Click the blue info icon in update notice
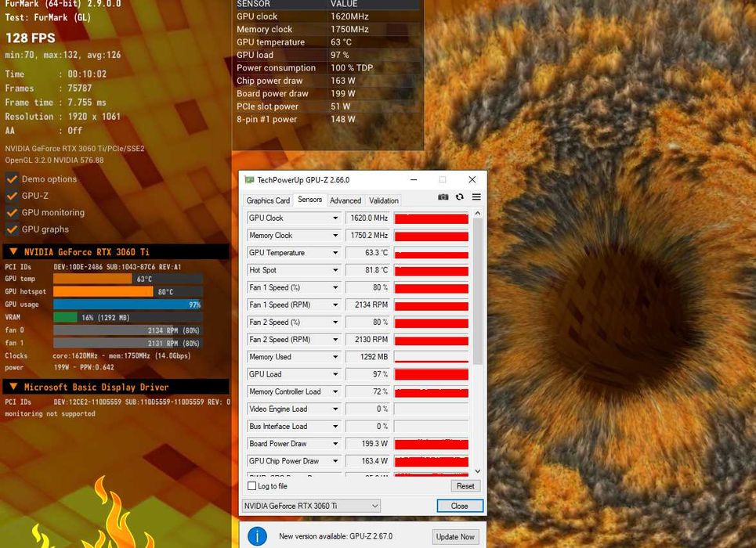 [257, 536]
